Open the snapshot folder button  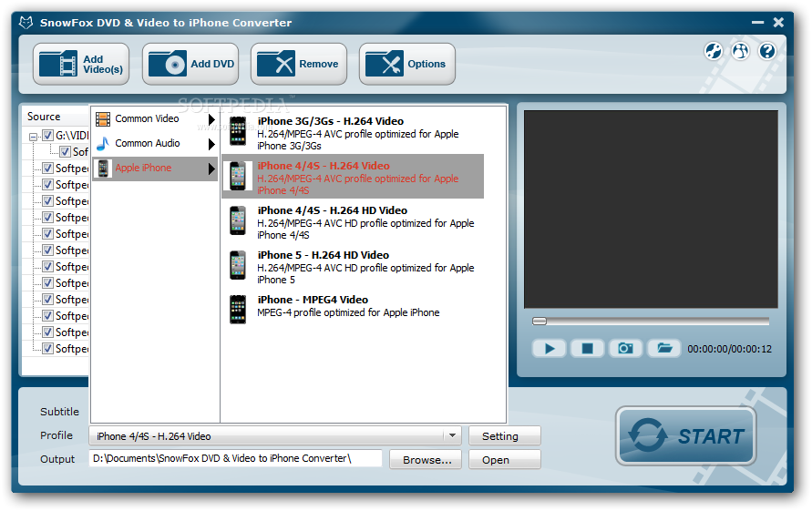point(663,349)
